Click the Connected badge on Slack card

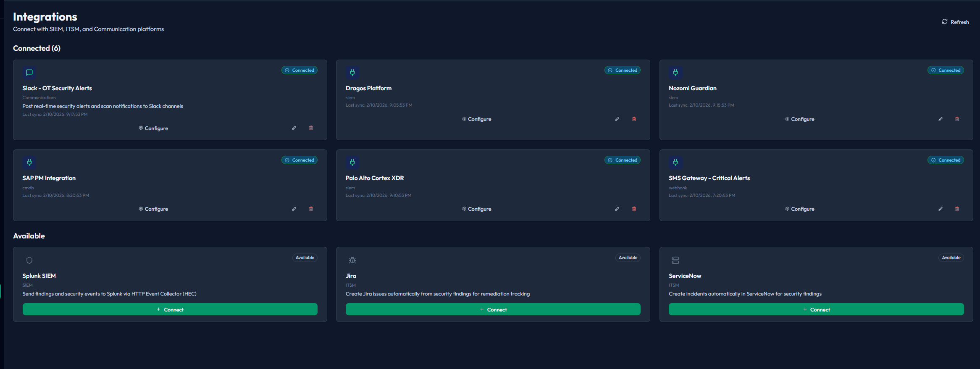coord(300,71)
